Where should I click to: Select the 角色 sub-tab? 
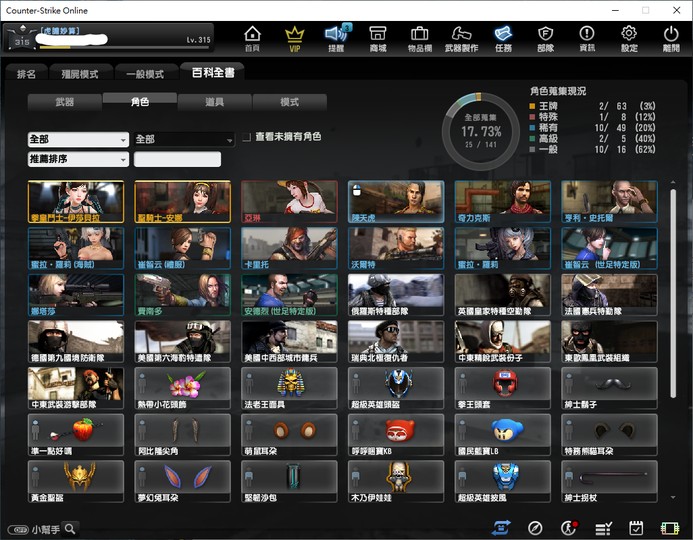[140, 102]
